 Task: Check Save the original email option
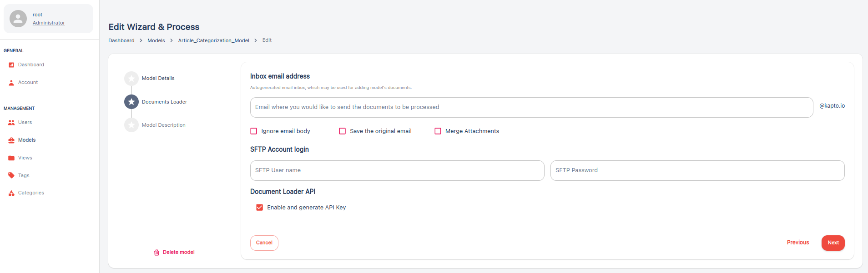pos(343,131)
